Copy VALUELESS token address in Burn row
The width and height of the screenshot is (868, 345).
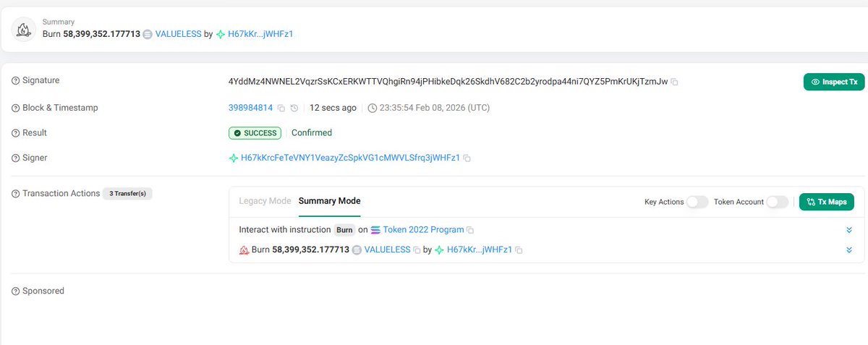(417, 250)
